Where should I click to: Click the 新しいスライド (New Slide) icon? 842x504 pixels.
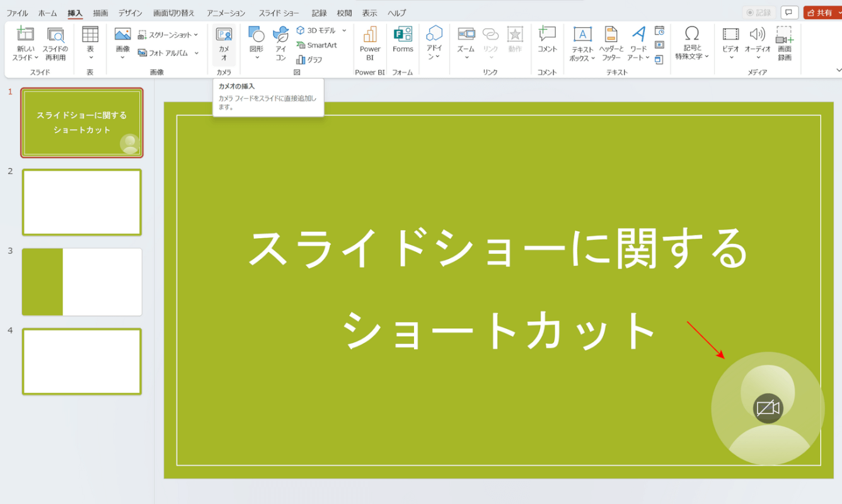click(x=25, y=35)
